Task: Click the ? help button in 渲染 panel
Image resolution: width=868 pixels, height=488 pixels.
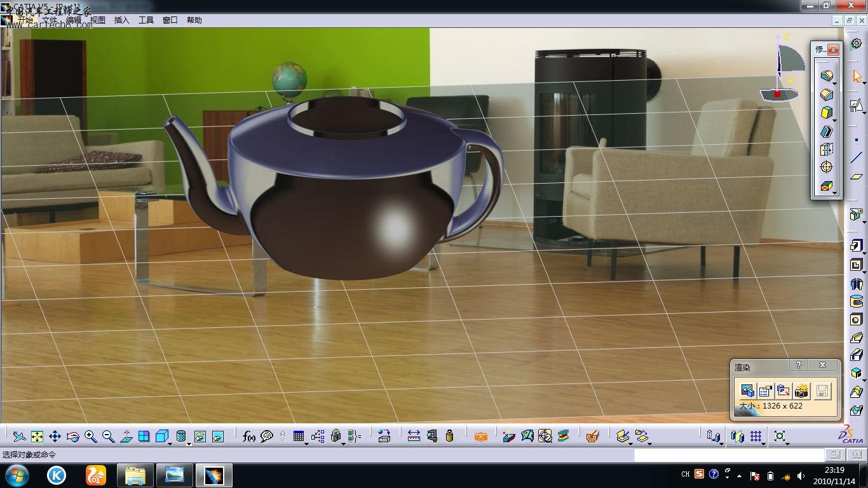Action: (x=799, y=365)
